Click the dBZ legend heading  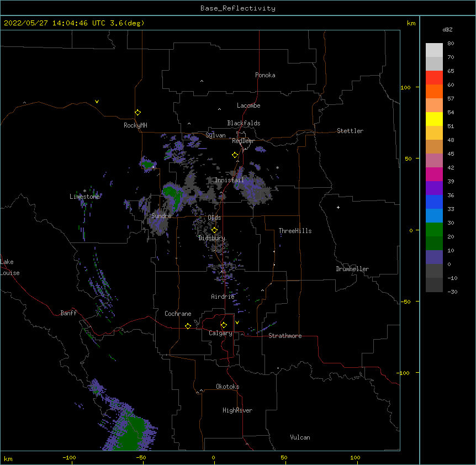[x=447, y=29]
